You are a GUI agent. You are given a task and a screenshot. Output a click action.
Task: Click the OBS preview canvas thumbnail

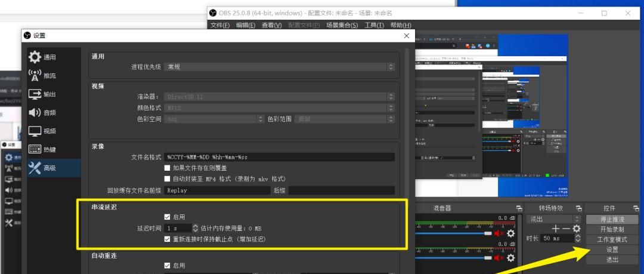pos(491,116)
